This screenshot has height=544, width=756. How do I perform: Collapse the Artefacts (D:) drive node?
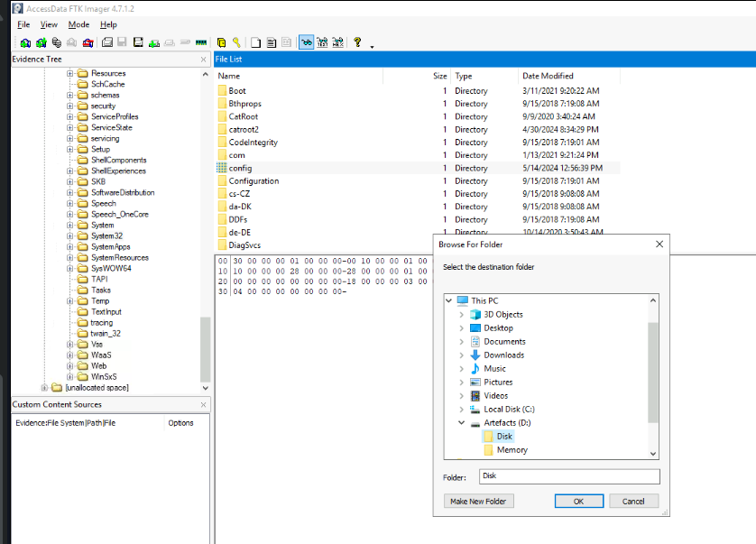click(462, 423)
